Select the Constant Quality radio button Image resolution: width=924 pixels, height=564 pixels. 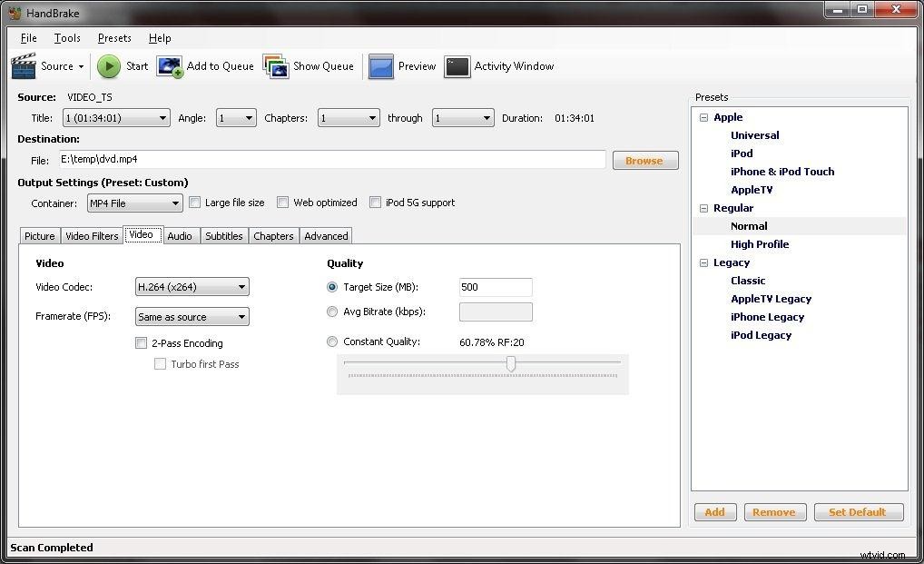pyautogui.click(x=332, y=341)
